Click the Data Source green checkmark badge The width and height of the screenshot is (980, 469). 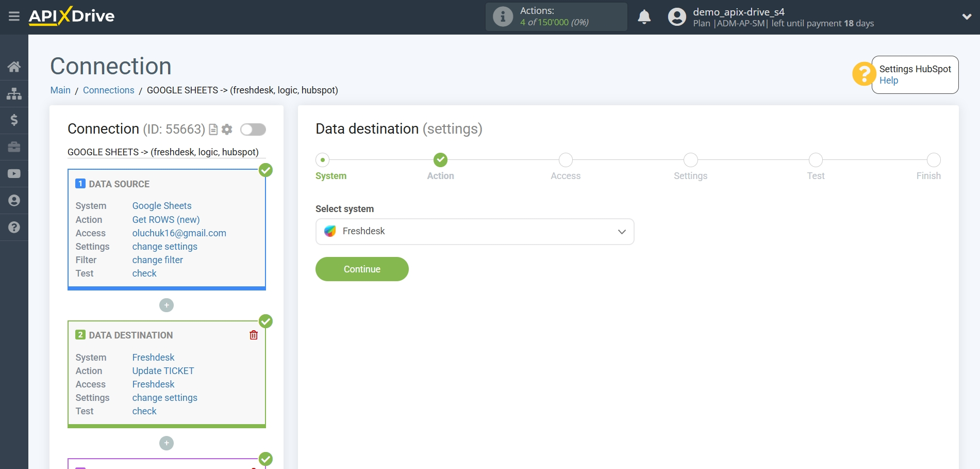coord(265,170)
